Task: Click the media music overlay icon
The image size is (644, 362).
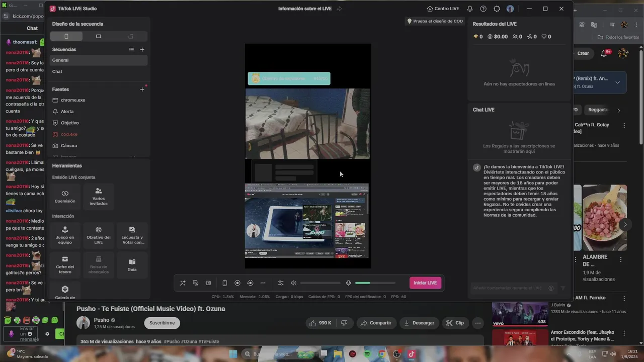Action: (195, 283)
